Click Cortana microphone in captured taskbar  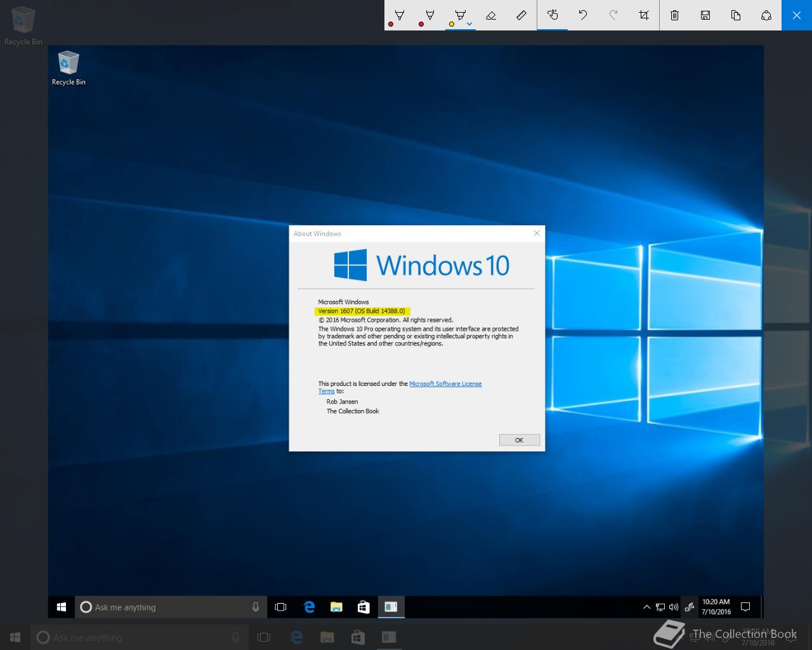(256, 607)
